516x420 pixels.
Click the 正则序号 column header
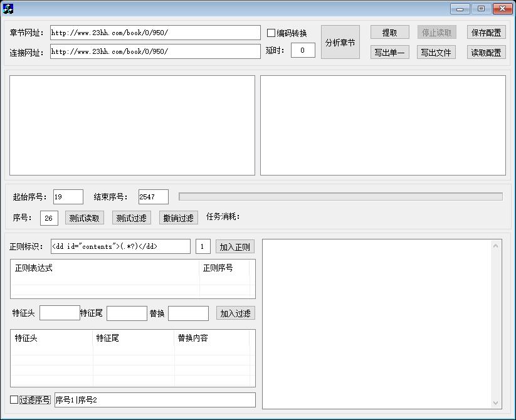(x=224, y=268)
